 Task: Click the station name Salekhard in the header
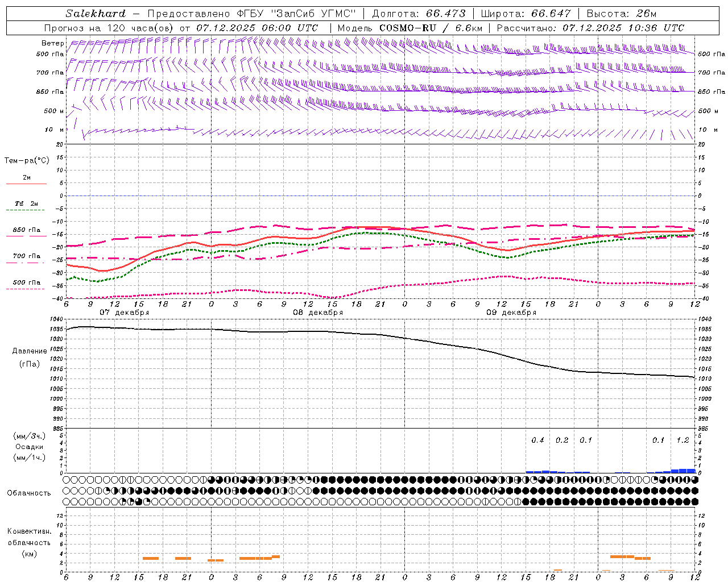coord(96,14)
